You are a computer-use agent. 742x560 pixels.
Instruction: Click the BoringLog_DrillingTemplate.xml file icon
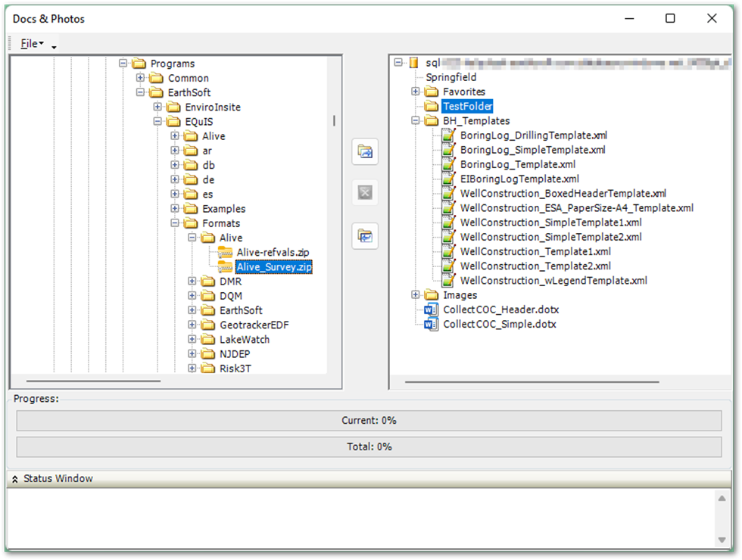(449, 135)
